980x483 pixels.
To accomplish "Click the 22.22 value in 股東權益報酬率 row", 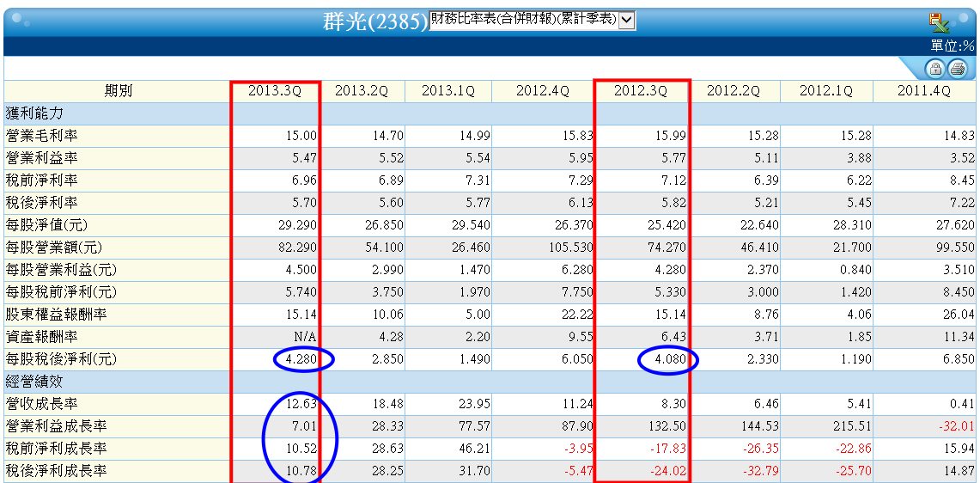I will [x=578, y=315].
